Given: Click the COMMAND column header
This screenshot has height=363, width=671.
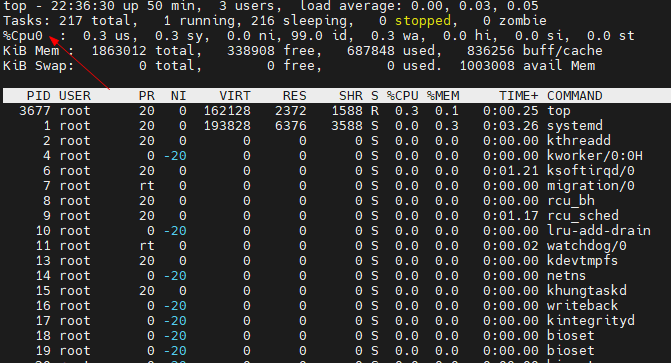Looking at the screenshot, I should tap(575, 95).
